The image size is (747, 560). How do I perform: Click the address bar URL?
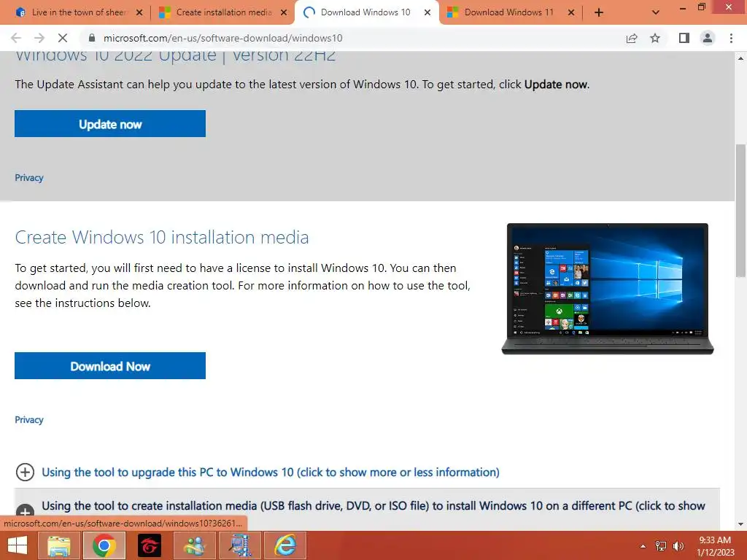[x=223, y=38]
